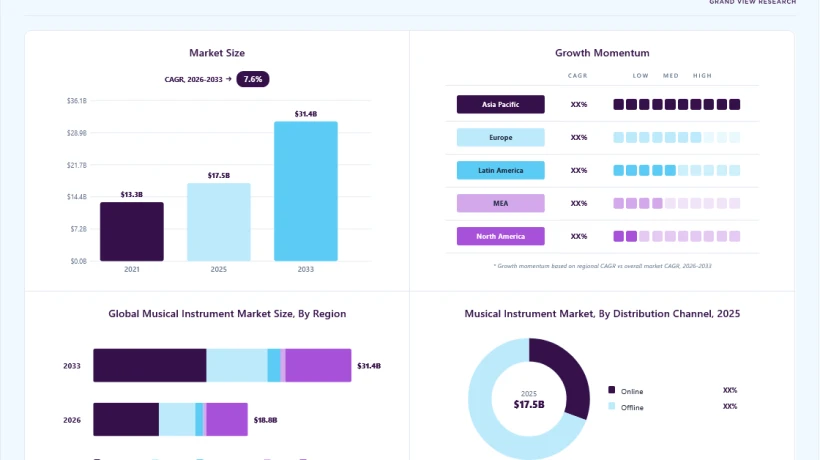
Task: Click the "HIGH" column header
Action: [702, 76]
